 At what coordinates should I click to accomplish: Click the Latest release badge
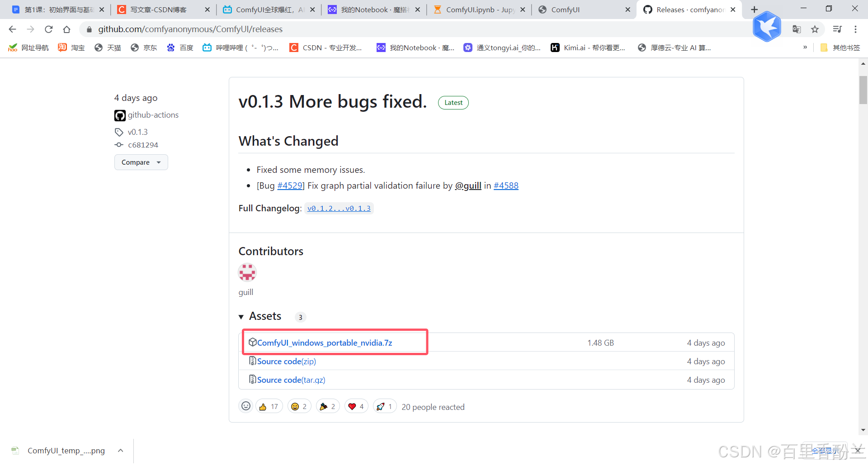[x=453, y=103]
